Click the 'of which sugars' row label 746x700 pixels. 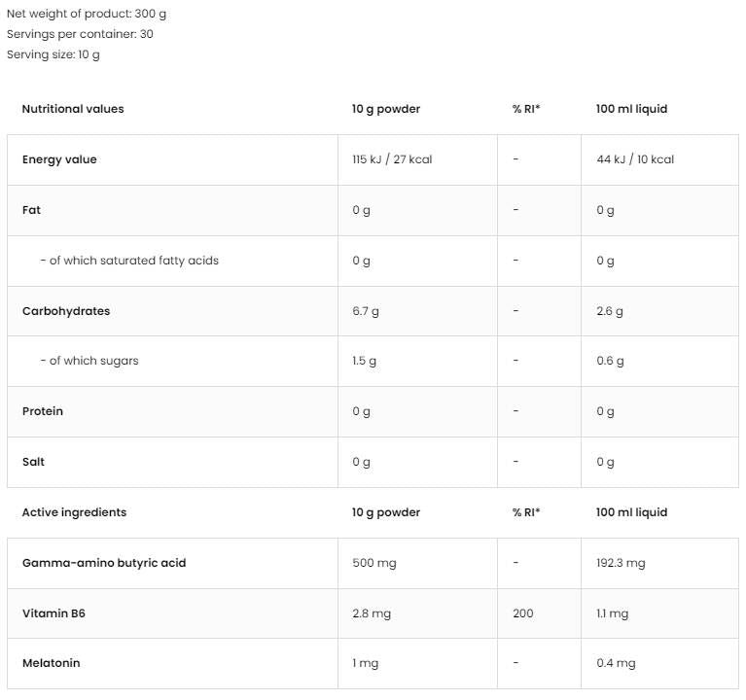click(89, 361)
